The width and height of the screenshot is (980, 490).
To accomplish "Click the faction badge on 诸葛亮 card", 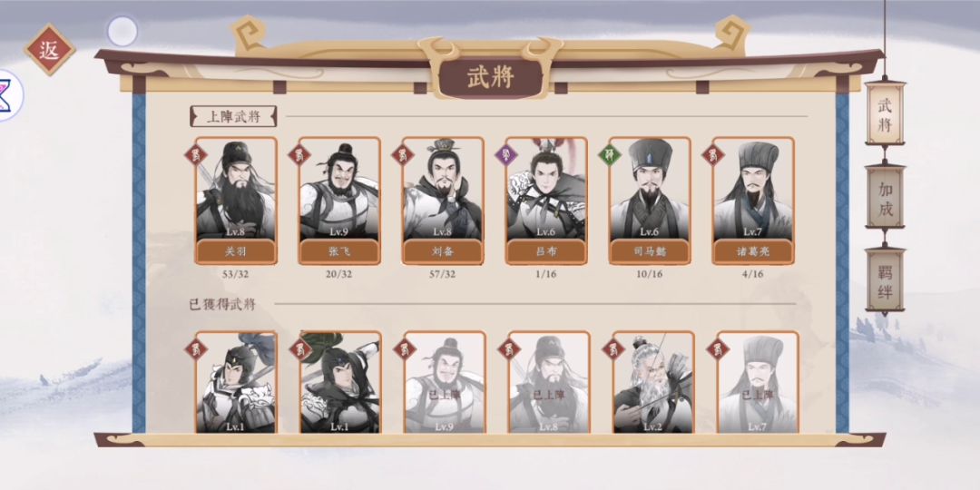I will [x=713, y=154].
